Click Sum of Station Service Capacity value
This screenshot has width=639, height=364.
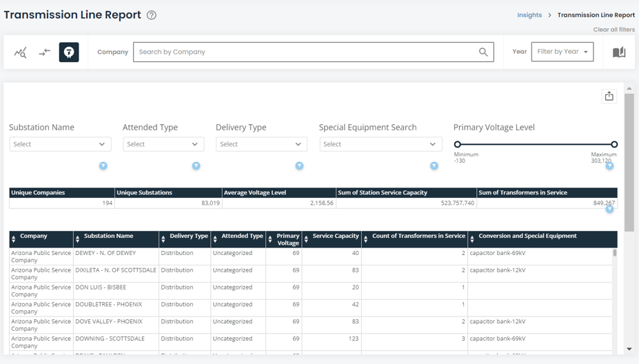click(x=457, y=203)
